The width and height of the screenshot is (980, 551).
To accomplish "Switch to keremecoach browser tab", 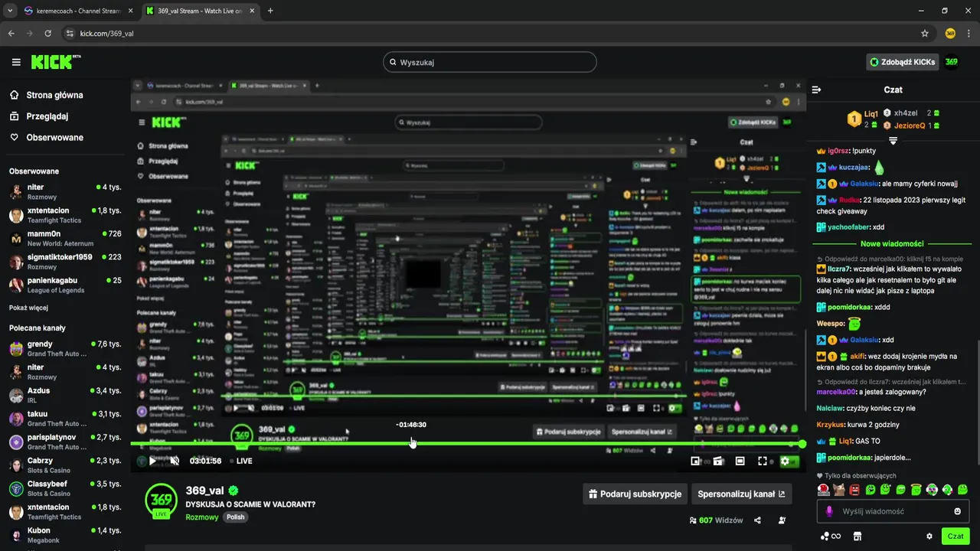I will click(x=77, y=11).
